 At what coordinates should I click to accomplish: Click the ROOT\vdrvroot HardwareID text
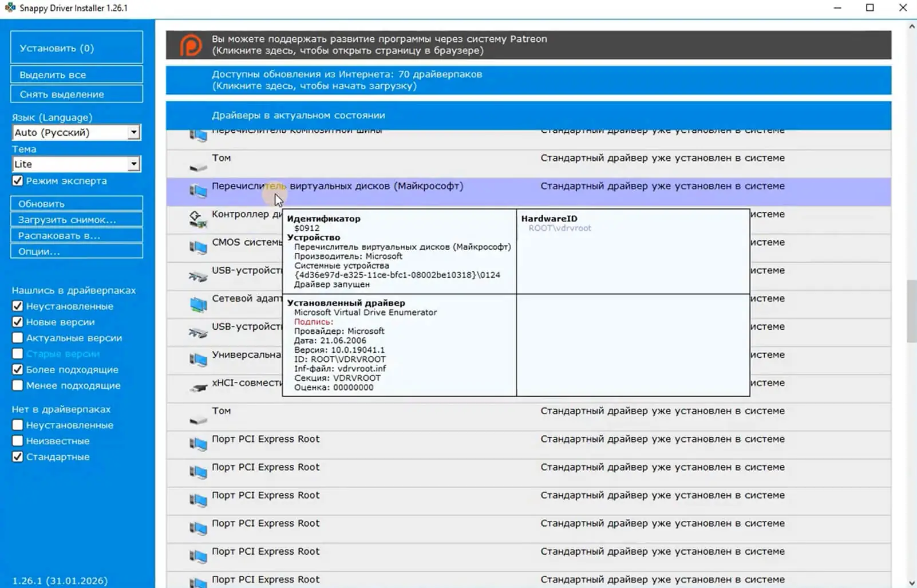pos(560,228)
